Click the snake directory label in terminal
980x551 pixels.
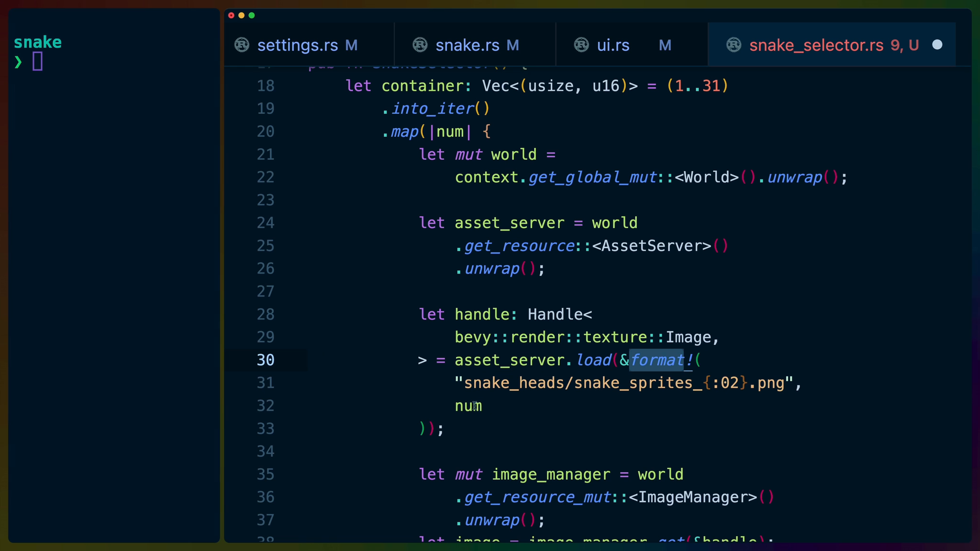(x=37, y=42)
